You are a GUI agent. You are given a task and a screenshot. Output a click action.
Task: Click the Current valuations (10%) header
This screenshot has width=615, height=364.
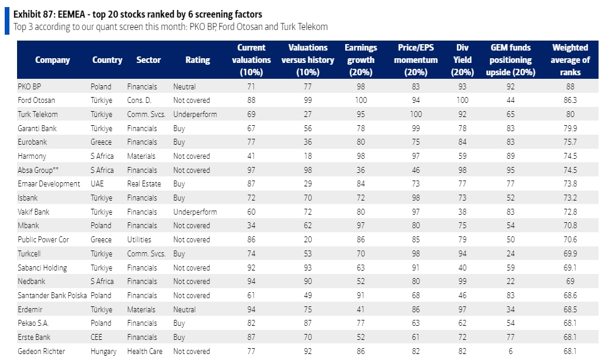pos(251,60)
